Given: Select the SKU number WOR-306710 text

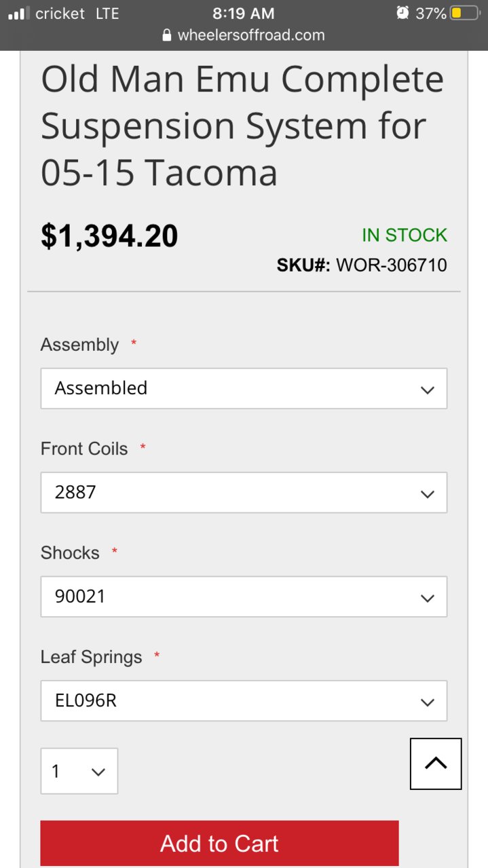Looking at the screenshot, I should pos(392,265).
